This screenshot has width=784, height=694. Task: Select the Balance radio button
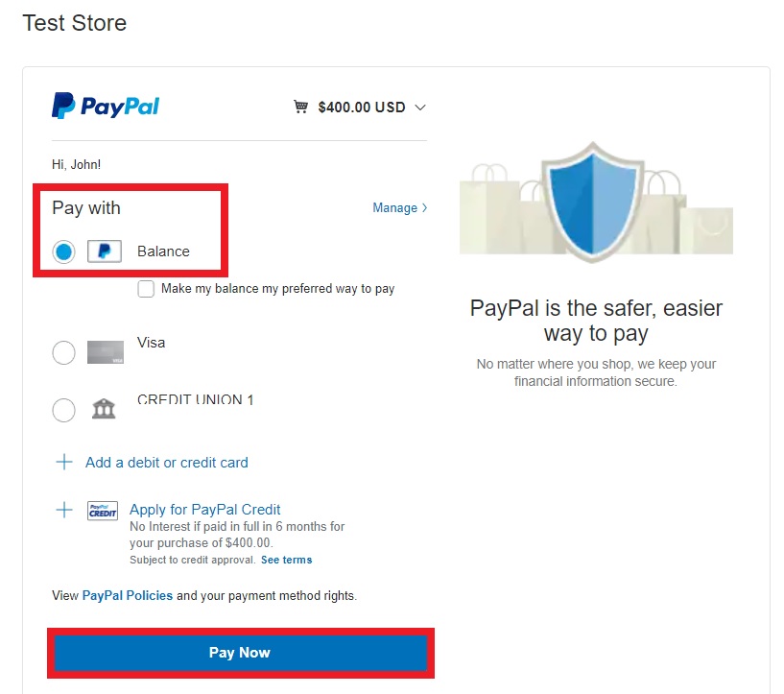(63, 251)
